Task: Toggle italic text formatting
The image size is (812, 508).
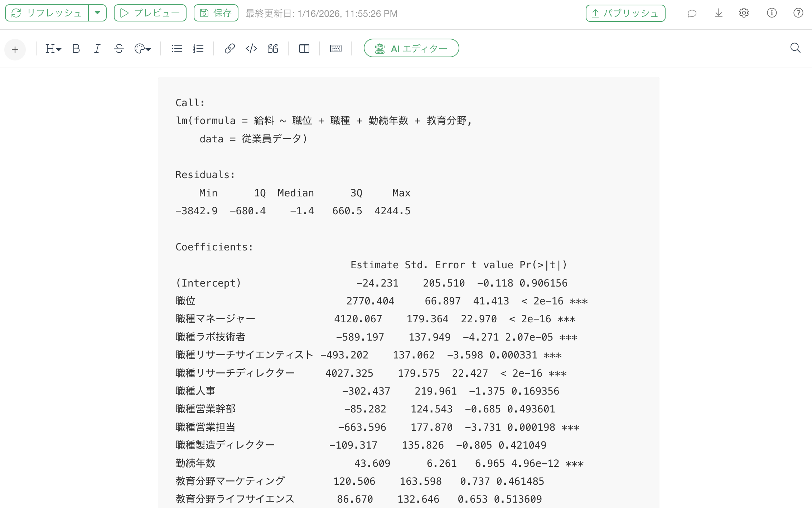Action: (x=97, y=49)
